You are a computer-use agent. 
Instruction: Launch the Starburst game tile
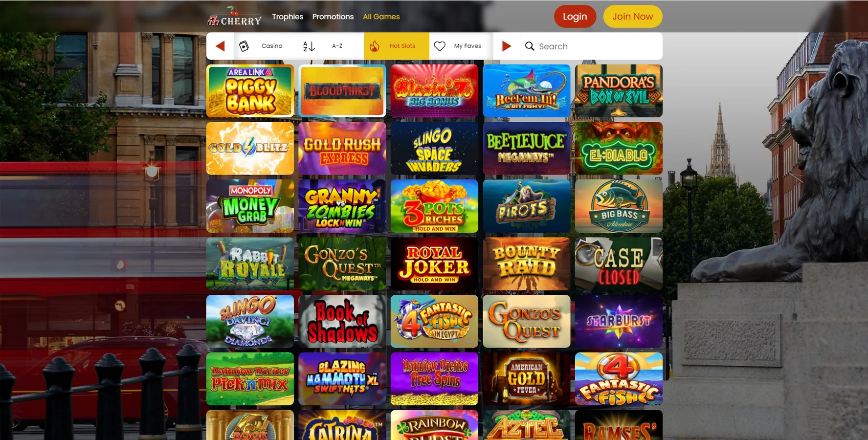click(619, 321)
